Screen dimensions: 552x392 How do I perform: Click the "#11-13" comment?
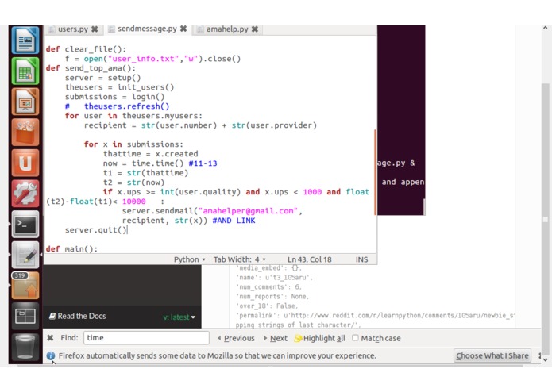[203, 163]
